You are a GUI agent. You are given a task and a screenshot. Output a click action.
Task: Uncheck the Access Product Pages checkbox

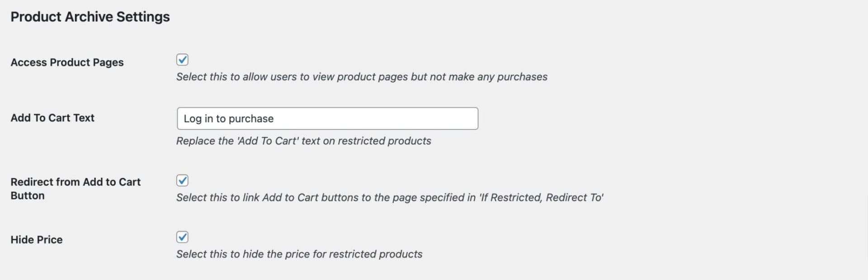(x=182, y=60)
